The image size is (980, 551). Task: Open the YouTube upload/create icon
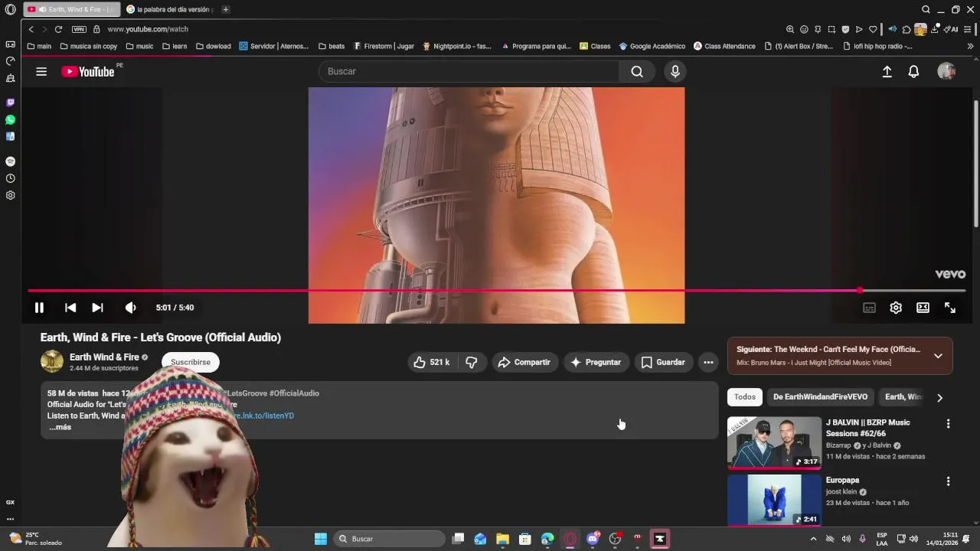887,71
